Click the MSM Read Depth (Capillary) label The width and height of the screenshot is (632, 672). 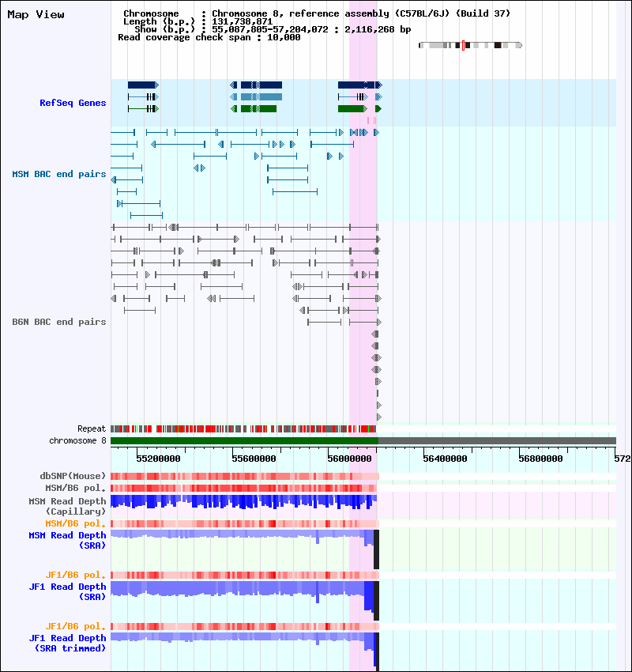tap(67, 506)
